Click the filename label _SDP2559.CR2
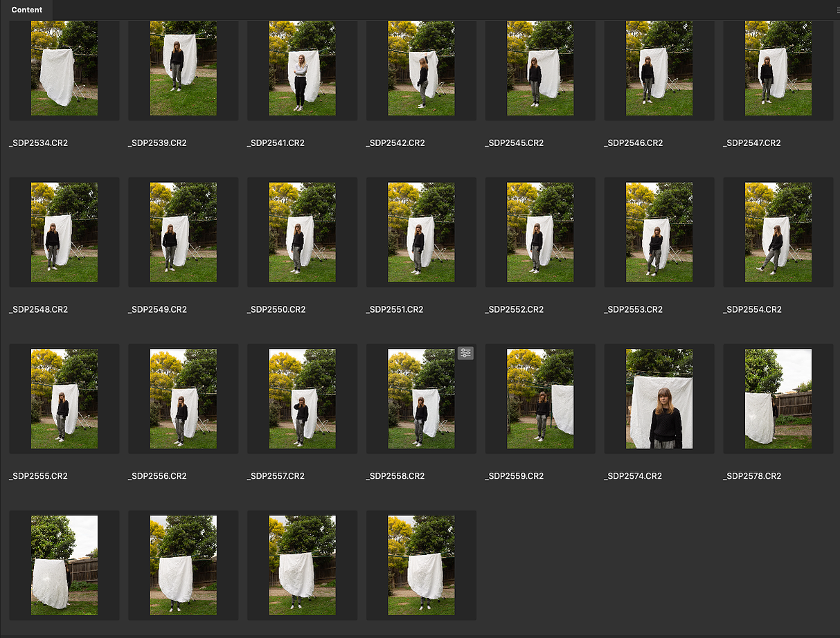The height and width of the screenshot is (638, 840). (x=514, y=476)
